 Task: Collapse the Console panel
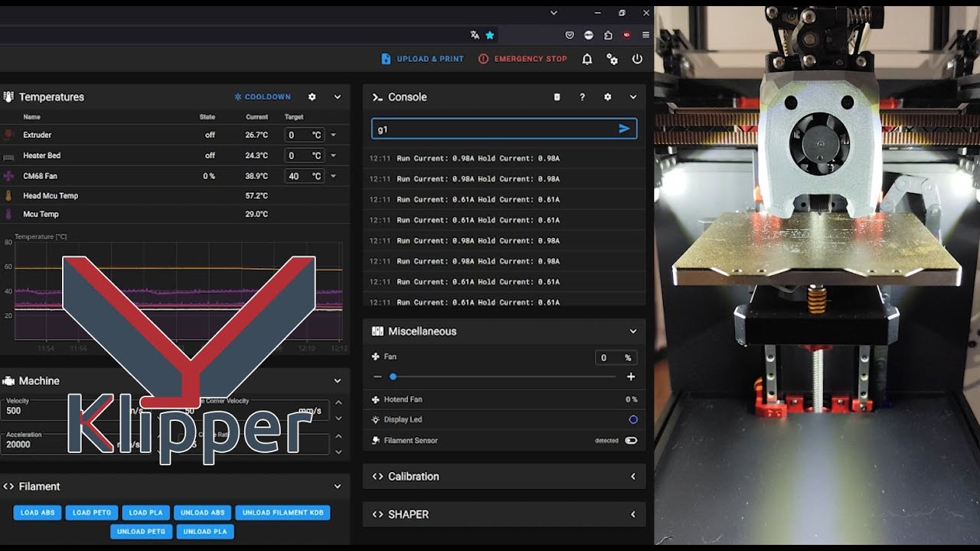click(632, 97)
